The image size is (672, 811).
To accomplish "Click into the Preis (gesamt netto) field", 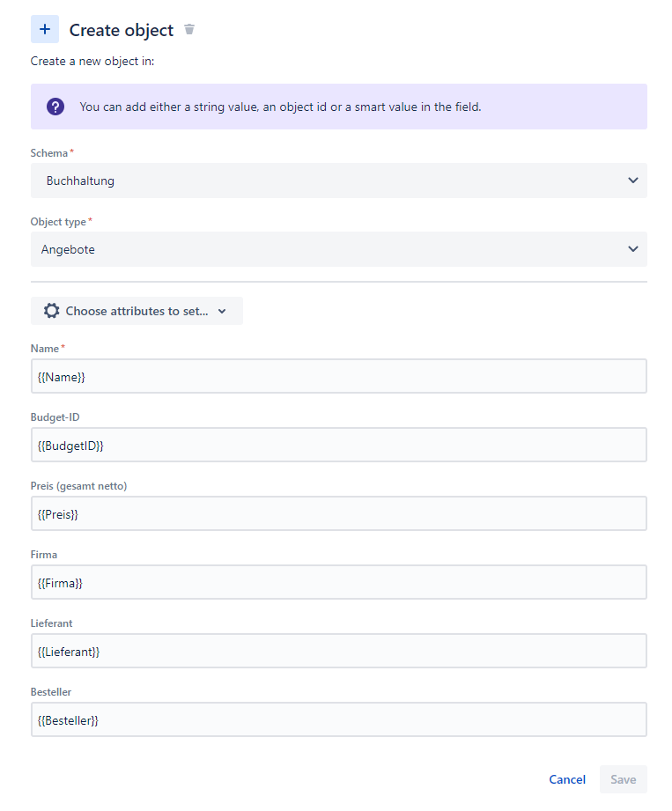I will (x=339, y=513).
